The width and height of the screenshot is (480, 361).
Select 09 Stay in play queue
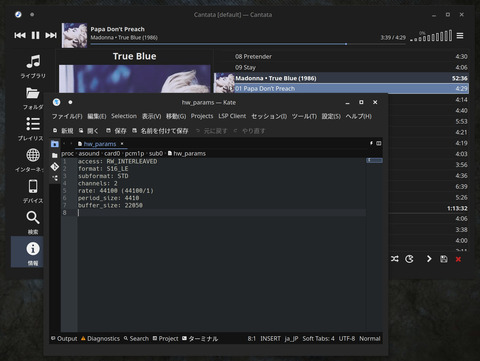tap(341, 67)
